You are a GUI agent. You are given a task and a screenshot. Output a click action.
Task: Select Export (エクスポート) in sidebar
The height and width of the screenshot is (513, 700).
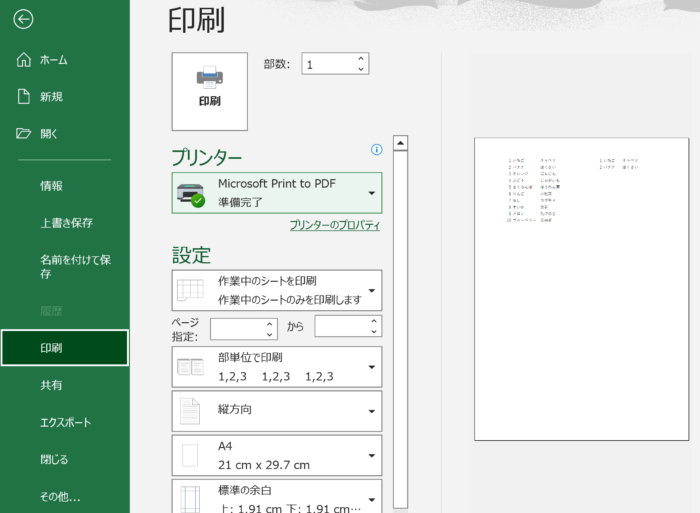coord(65,422)
